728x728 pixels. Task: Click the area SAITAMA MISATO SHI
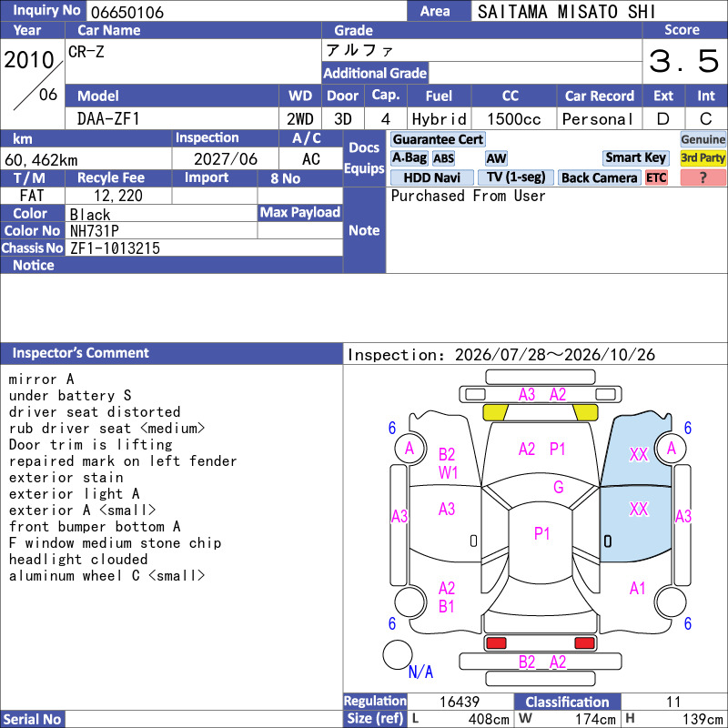coord(566,12)
